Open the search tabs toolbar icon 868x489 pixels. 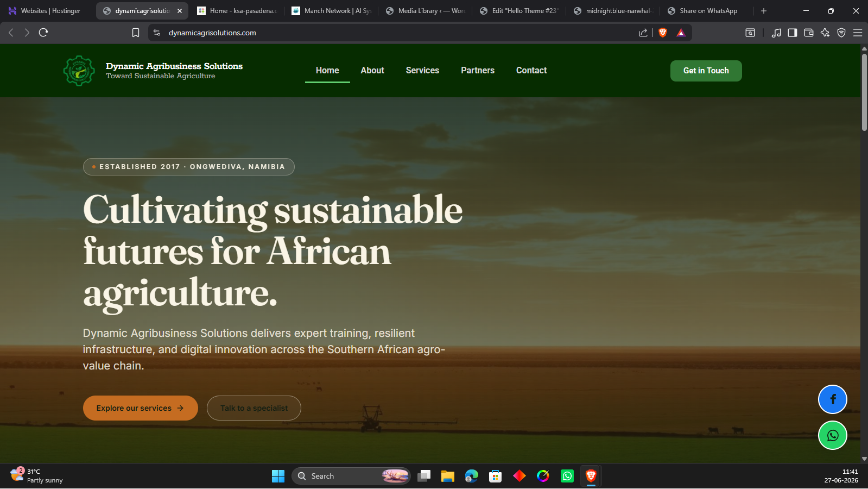(x=750, y=33)
